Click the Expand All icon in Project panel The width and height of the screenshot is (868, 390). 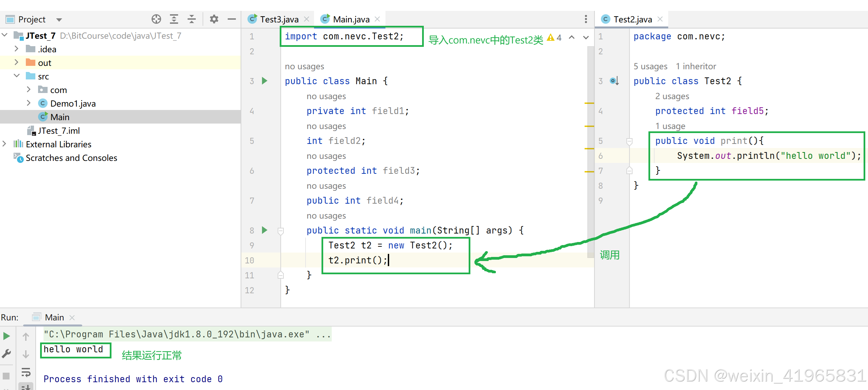coord(174,19)
